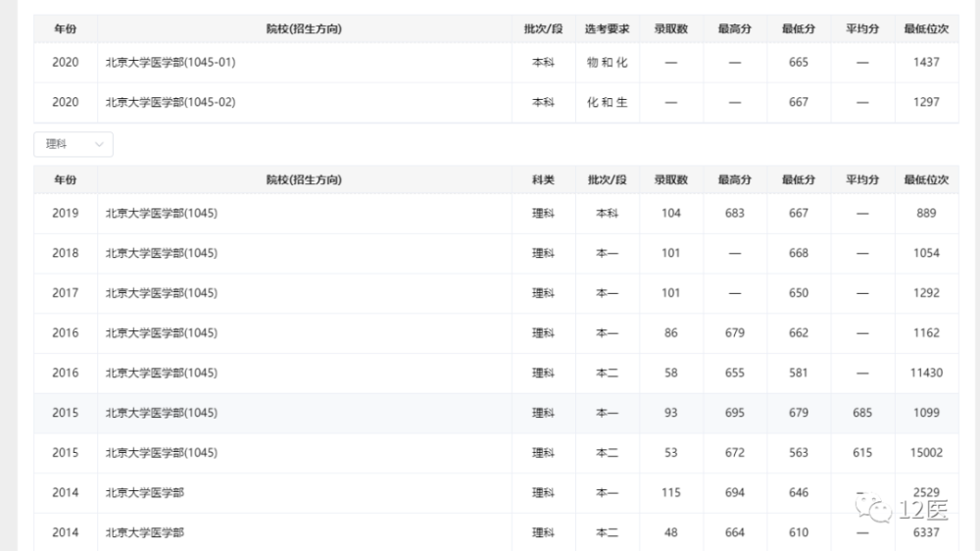Click the average score 615 cell
The image size is (980, 551).
click(861, 453)
